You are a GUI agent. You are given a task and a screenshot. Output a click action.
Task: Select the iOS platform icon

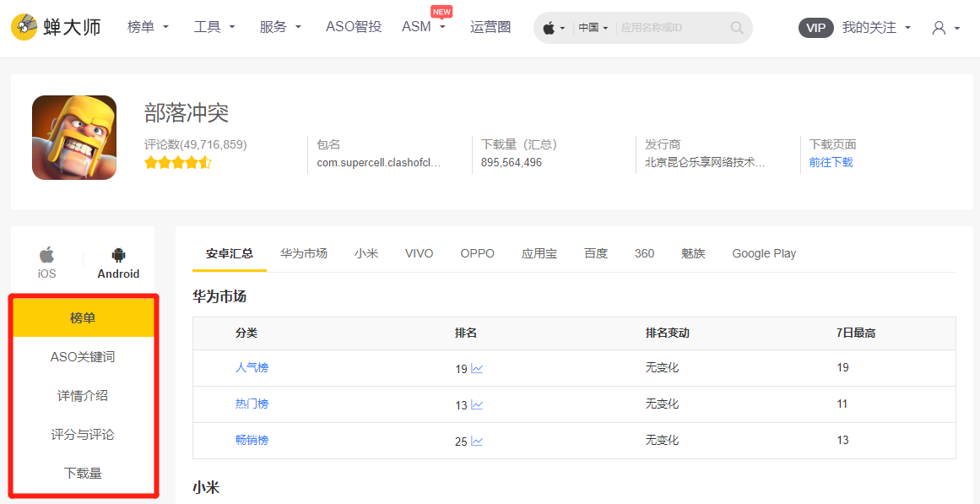tap(47, 254)
